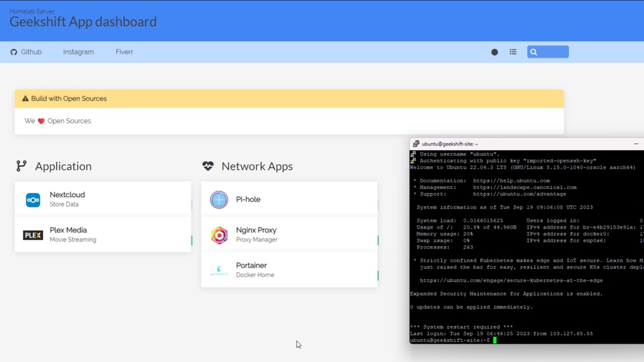
Task: Open the Plex Media card
Action: pyautogui.click(x=103, y=235)
